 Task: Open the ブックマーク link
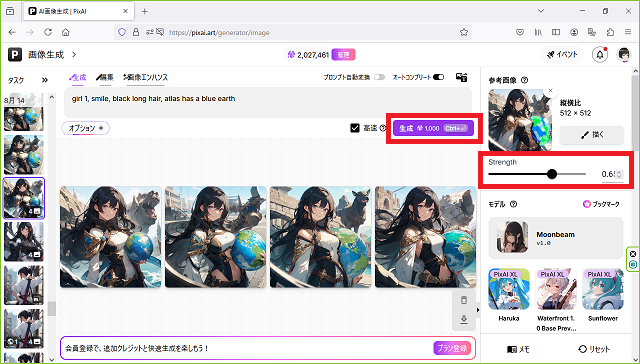[x=601, y=204]
